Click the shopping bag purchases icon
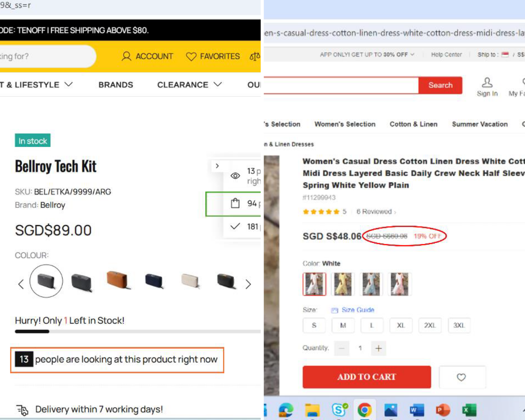The width and height of the screenshot is (525, 420). tap(235, 203)
